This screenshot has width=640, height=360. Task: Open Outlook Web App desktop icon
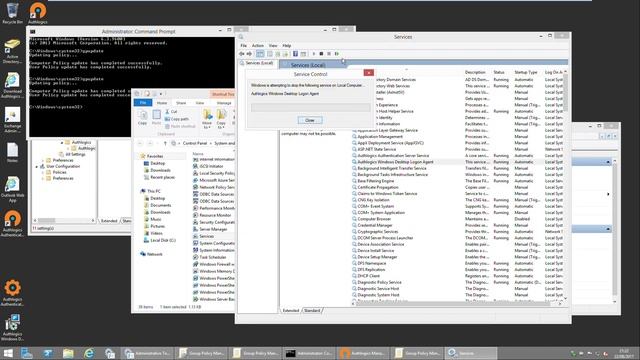[x=12, y=189]
